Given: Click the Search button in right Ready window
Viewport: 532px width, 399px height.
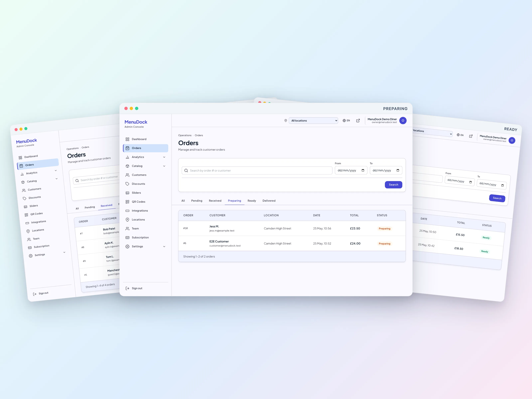Looking at the screenshot, I should [497, 198].
